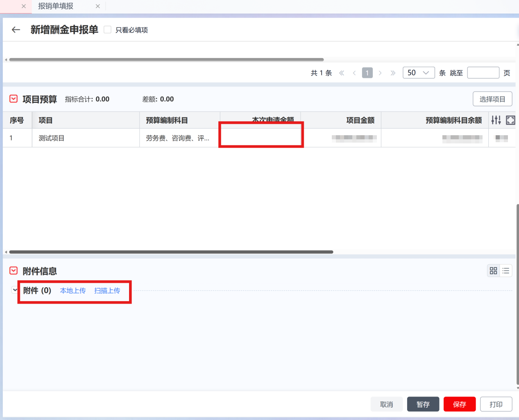Collapse the 附件信息 section
Image resolution: width=519 pixels, height=420 pixels.
pyautogui.click(x=14, y=270)
